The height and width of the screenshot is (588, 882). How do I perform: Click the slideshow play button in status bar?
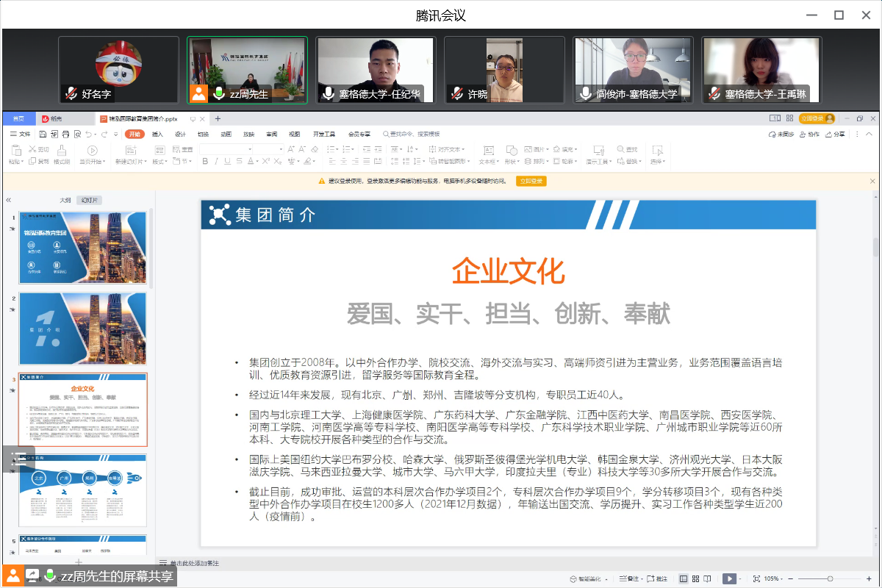728,579
